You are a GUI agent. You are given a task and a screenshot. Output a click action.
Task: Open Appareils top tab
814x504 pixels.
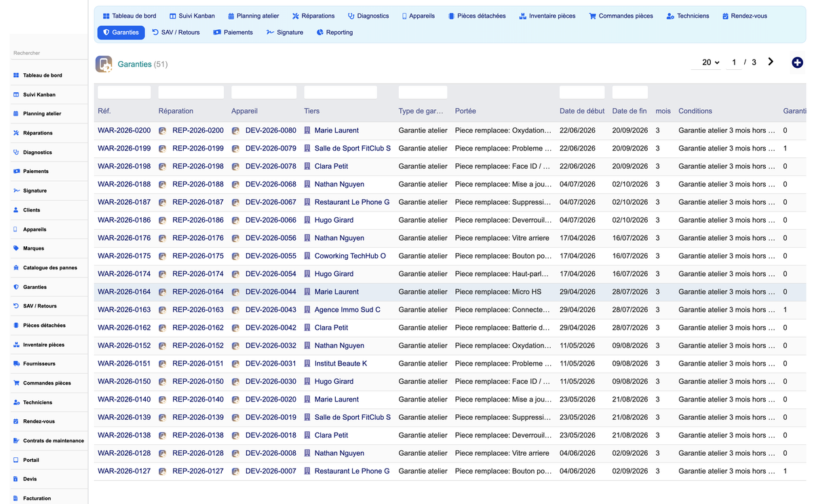419,16
